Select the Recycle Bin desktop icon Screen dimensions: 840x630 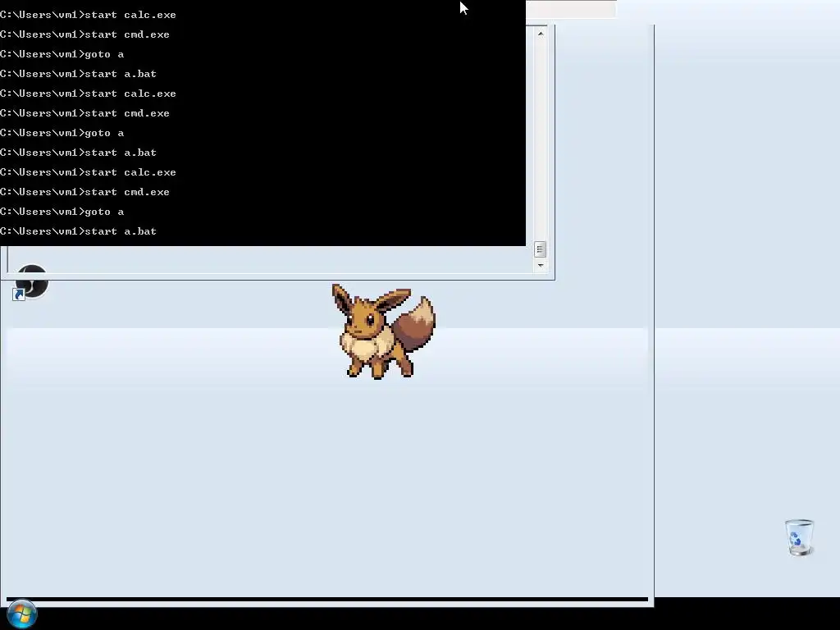pyautogui.click(x=799, y=537)
